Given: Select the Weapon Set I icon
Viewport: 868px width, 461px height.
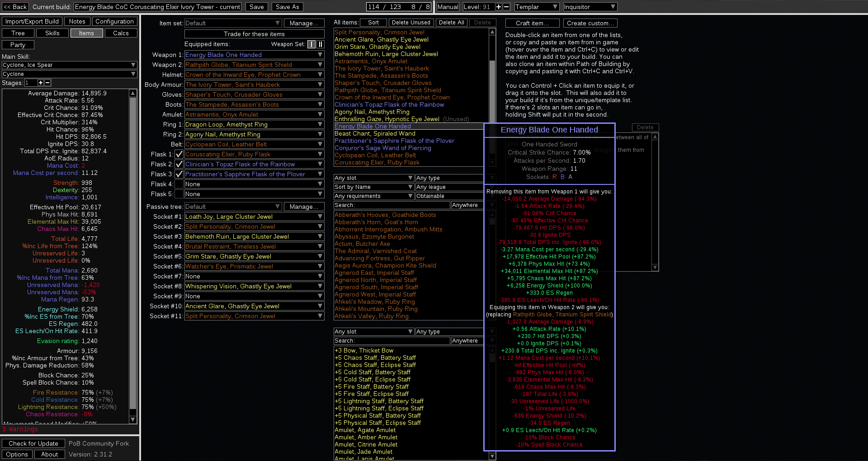Looking at the screenshot, I should pos(311,44).
